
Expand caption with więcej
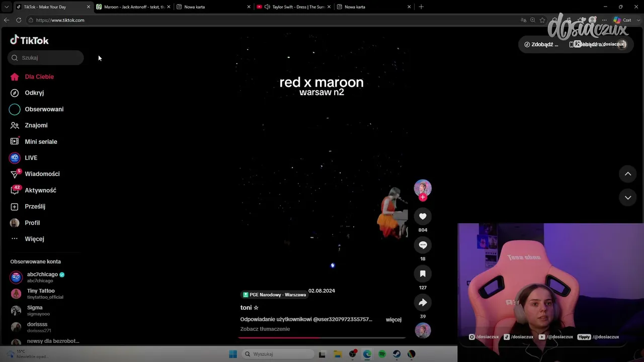click(x=393, y=319)
